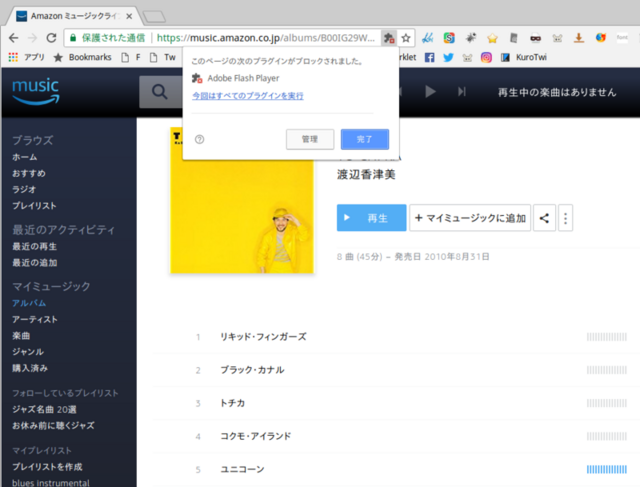The width and height of the screenshot is (640, 487).
Task: Click the play button in the top player bar
Action: pyautogui.click(x=430, y=91)
